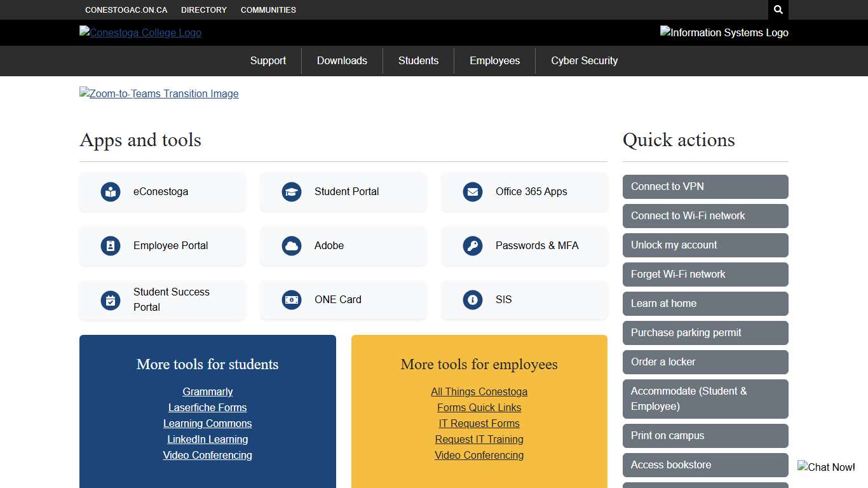The height and width of the screenshot is (488, 868).
Task: Open the Downloads menu item
Action: point(342,61)
